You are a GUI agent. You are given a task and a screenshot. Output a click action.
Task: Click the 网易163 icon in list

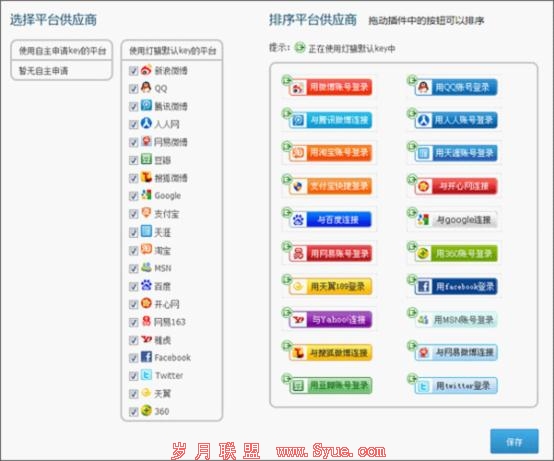(146, 321)
